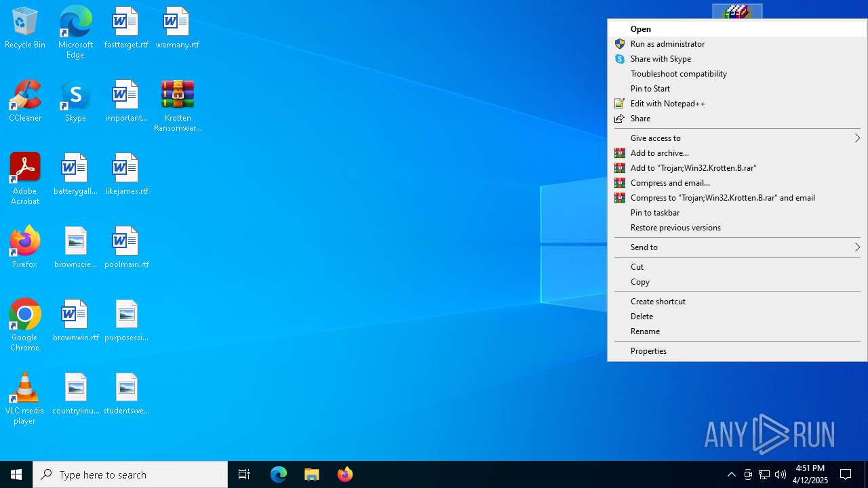The width and height of the screenshot is (868, 488).
Task: Choose Compress and email...
Action: 737,183
